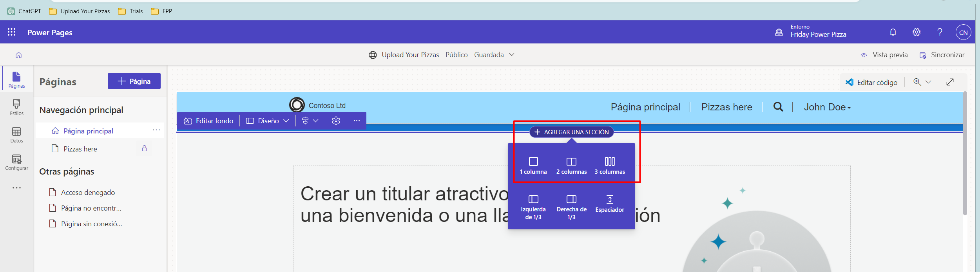Open the John Doe user dropdown
Viewport: 980px width, 272px height.
(x=827, y=107)
